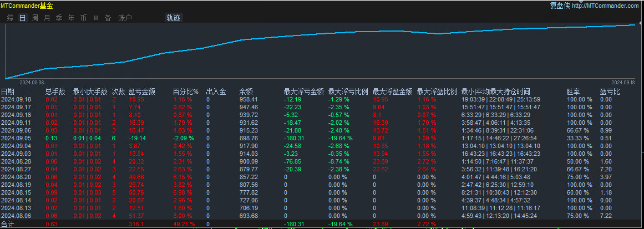
Task: Select the 2024.09.16 date row
Action: coord(16,115)
